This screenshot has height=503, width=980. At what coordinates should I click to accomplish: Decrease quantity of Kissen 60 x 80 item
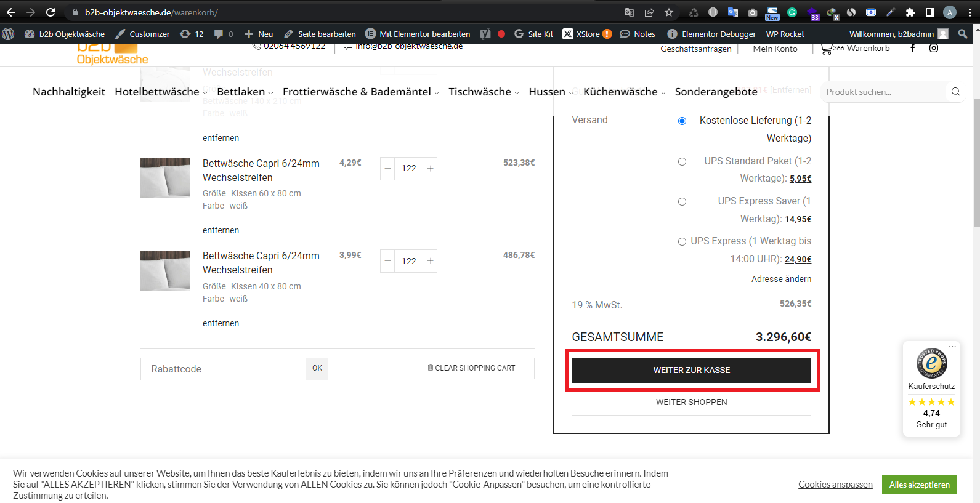387,168
